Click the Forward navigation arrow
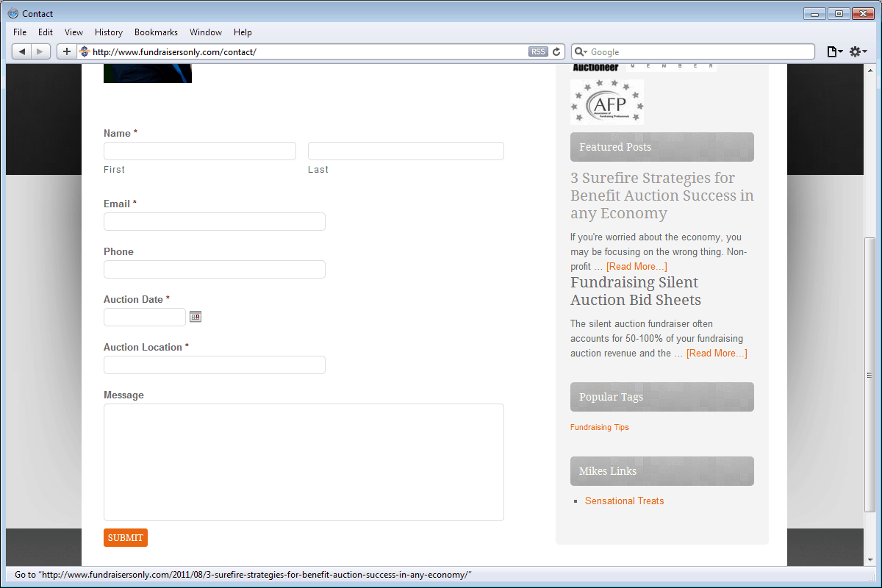The width and height of the screenshot is (882, 588). [40, 51]
